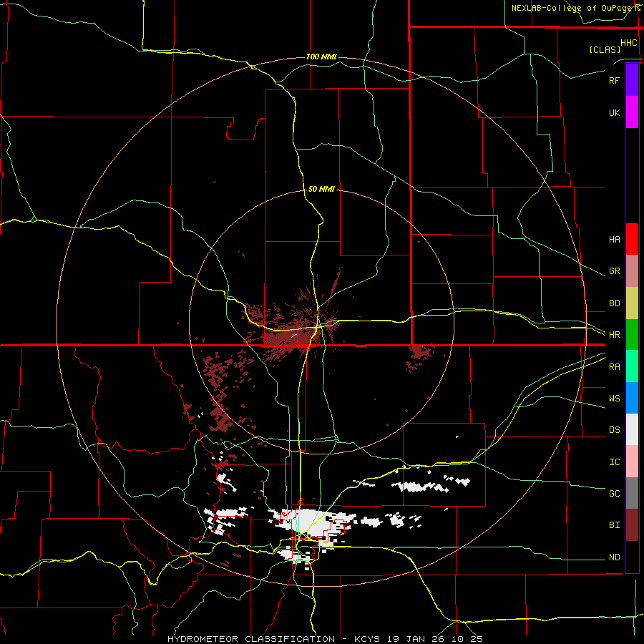Click the blue WS legend swatch
The width and height of the screenshot is (644, 644).
(632, 398)
